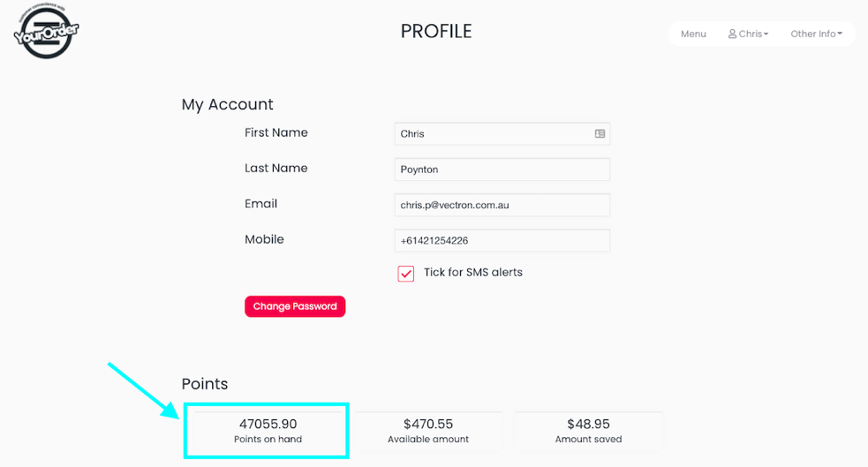Viewport: 868px width, 467px height.
Task: Click into the Last Name field containing Poynton
Action: point(502,169)
